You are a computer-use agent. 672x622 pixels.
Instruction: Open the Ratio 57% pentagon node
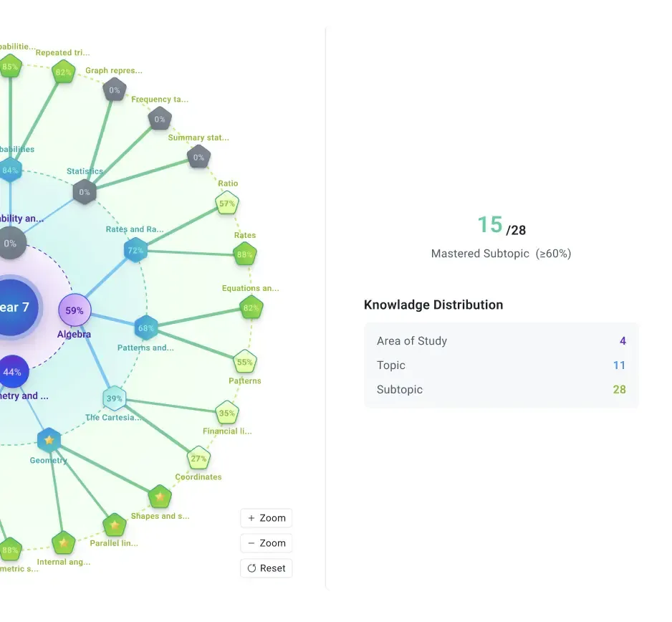click(226, 204)
